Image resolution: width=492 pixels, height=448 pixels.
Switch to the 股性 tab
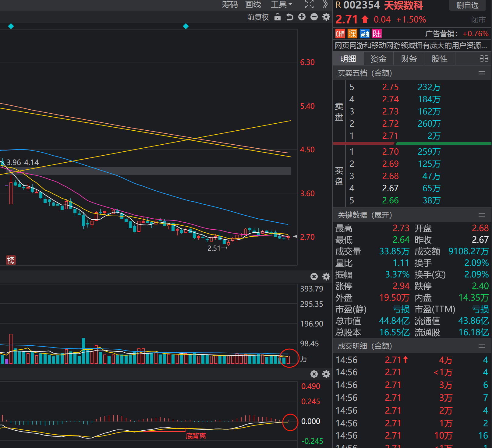coord(440,59)
